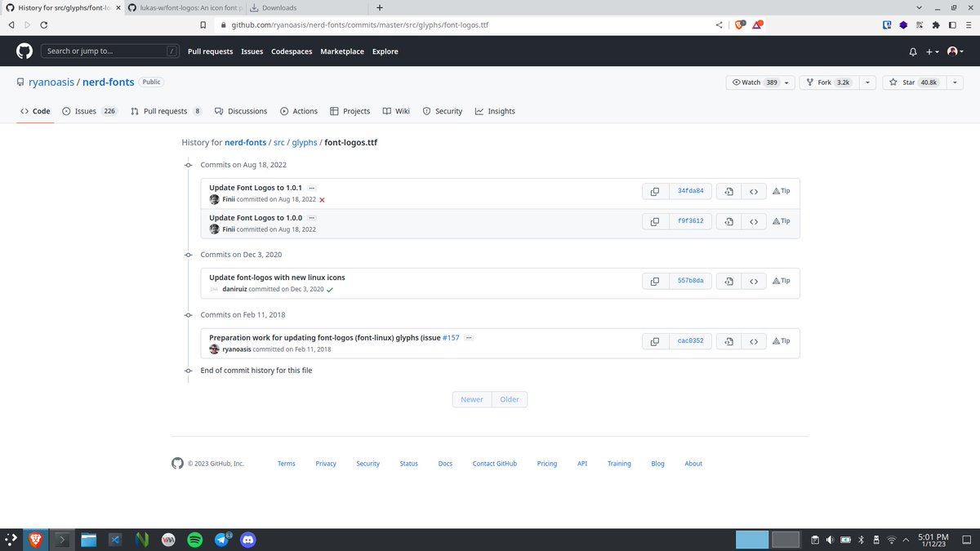This screenshot has width=980, height=551.
Task: Expand commit description of 1.0.0 update
Action: click(311, 218)
